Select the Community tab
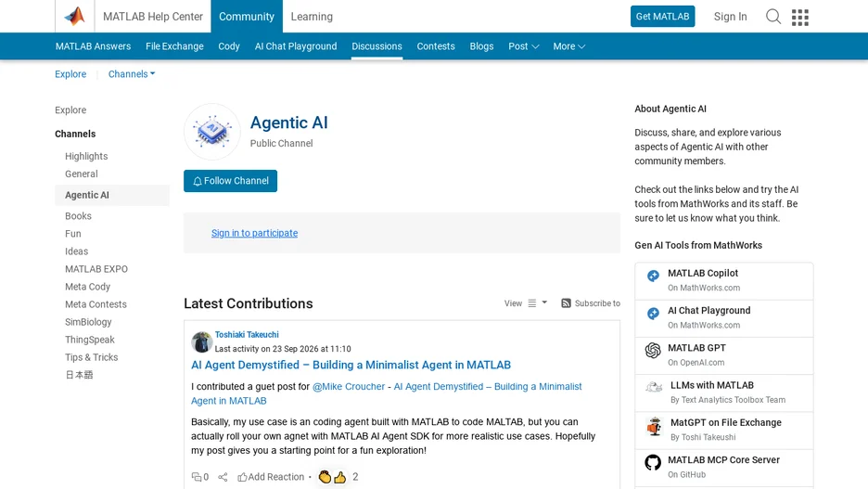The height and width of the screenshot is (489, 868). coord(247,17)
